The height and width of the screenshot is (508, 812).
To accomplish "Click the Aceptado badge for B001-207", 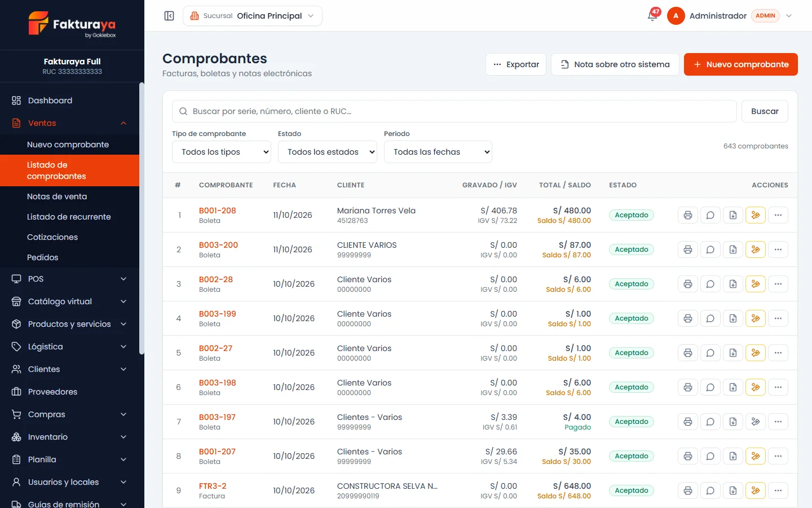I will pos(632,456).
